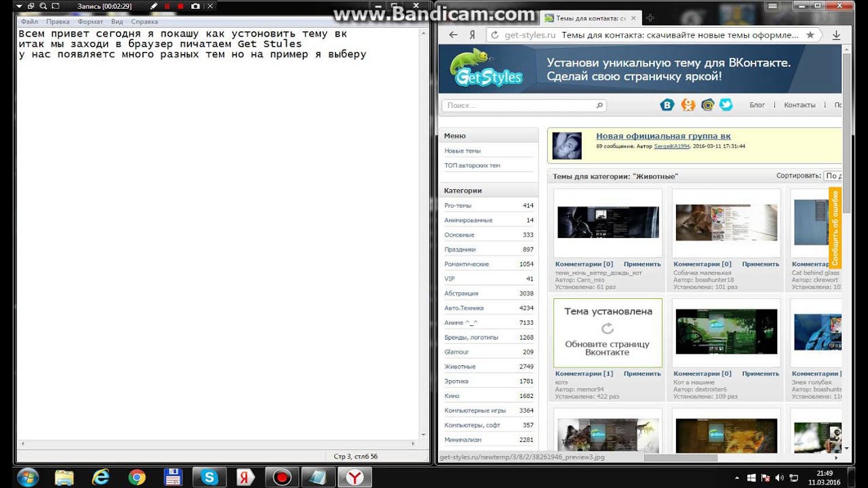
Task: Open a new browser tab with plus
Action: pos(650,18)
